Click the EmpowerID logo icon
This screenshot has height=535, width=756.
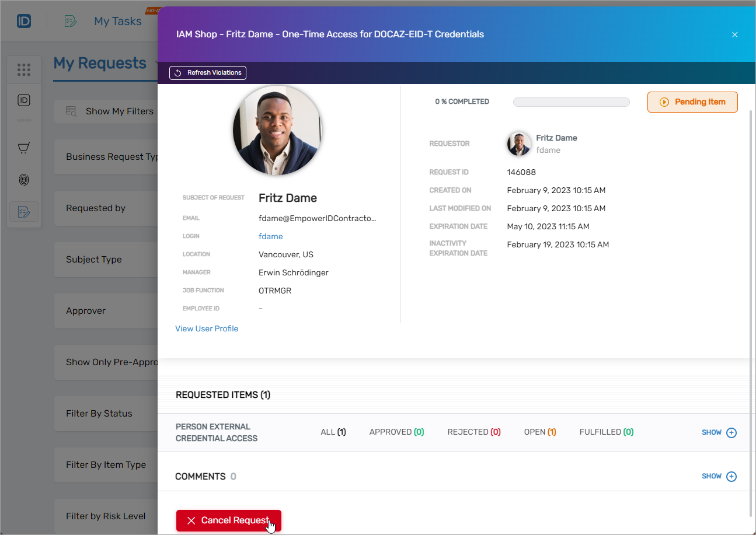click(24, 22)
